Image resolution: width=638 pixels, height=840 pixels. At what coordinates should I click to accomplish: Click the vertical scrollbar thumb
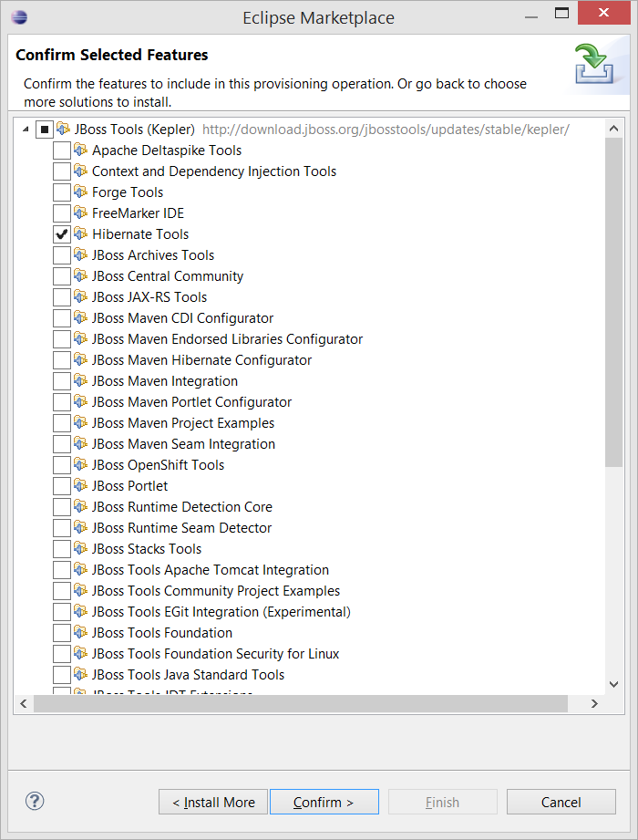(x=614, y=302)
